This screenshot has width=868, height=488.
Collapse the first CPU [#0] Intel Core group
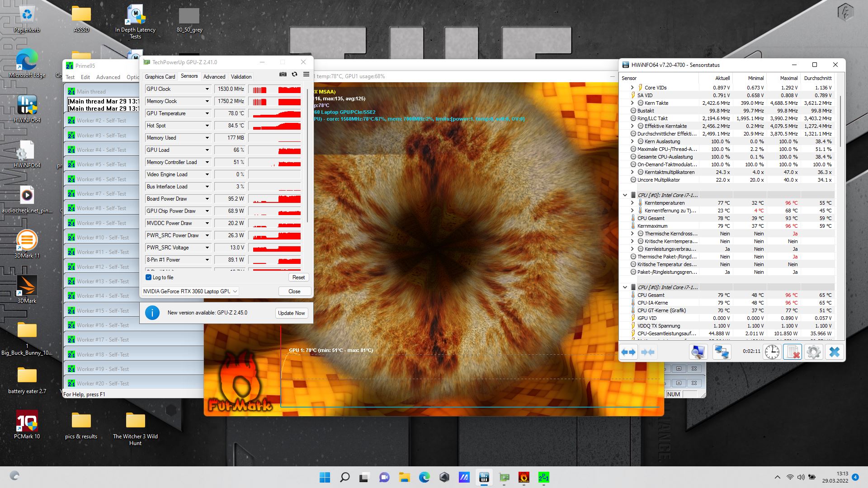point(625,195)
